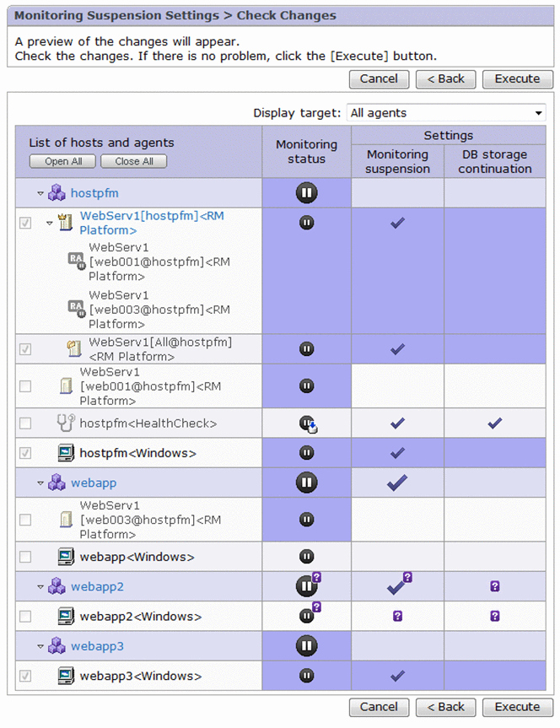Click the hostpfm HealthCheck stethoscope icon
560x728 pixels.
tap(66, 423)
